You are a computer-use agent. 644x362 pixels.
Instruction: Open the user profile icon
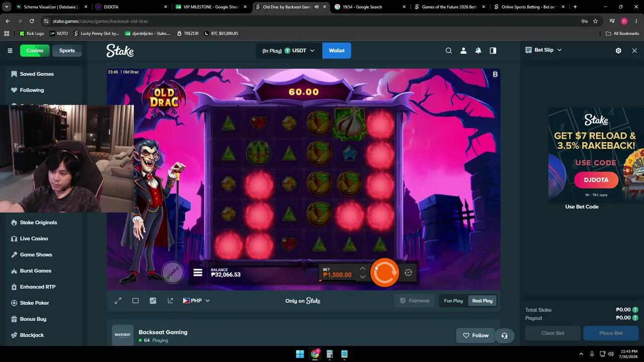(463, 50)
